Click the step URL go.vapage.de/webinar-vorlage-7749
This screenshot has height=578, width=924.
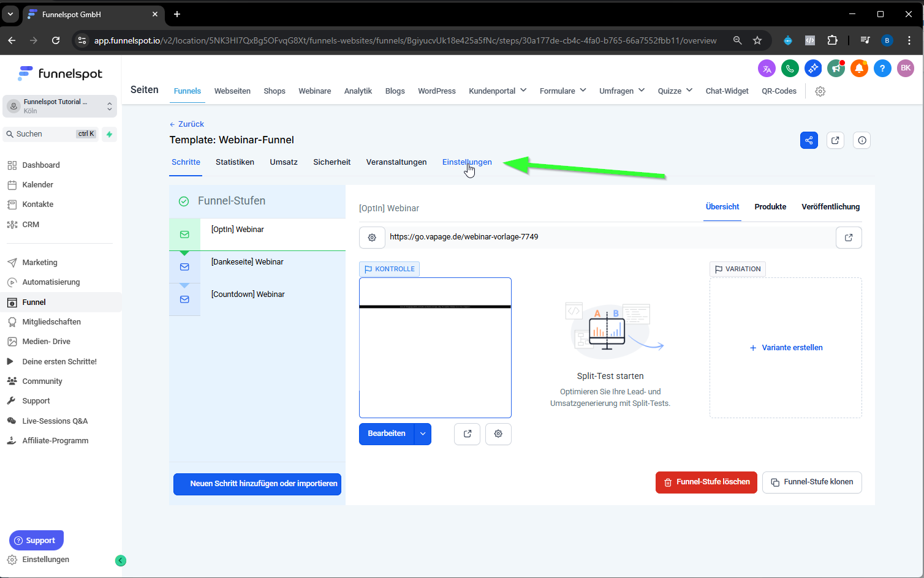click(464, 237)
